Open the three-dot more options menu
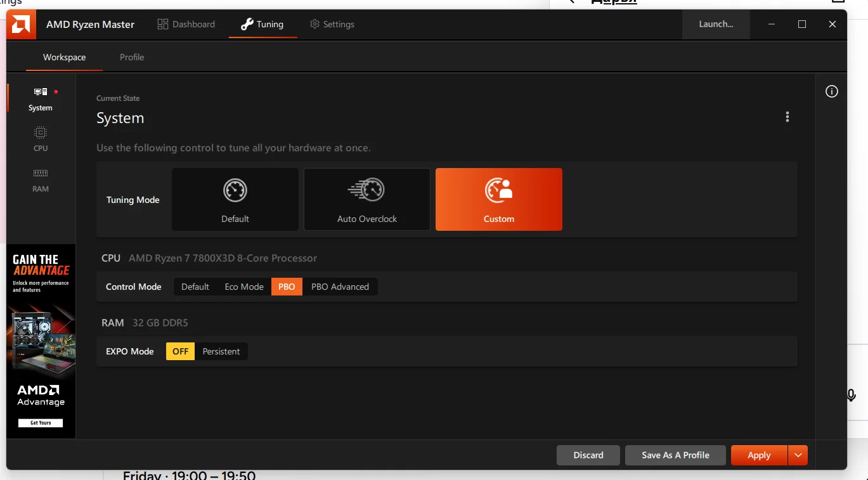 [x=787, y=117]
